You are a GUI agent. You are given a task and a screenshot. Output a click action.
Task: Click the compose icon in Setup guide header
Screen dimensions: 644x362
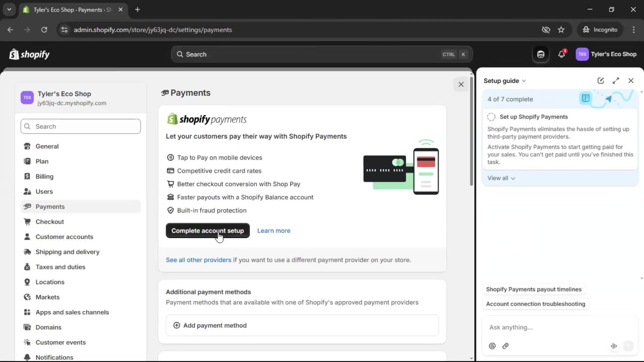click(600, 80)
